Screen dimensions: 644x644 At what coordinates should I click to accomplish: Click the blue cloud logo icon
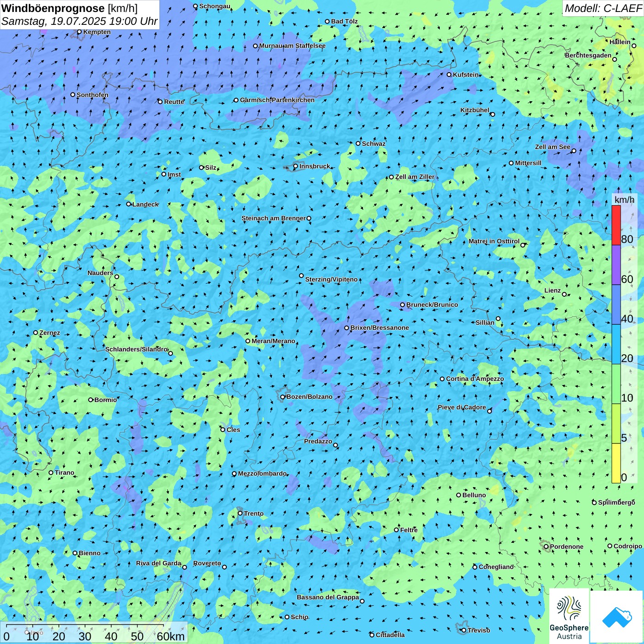(616, 617)
